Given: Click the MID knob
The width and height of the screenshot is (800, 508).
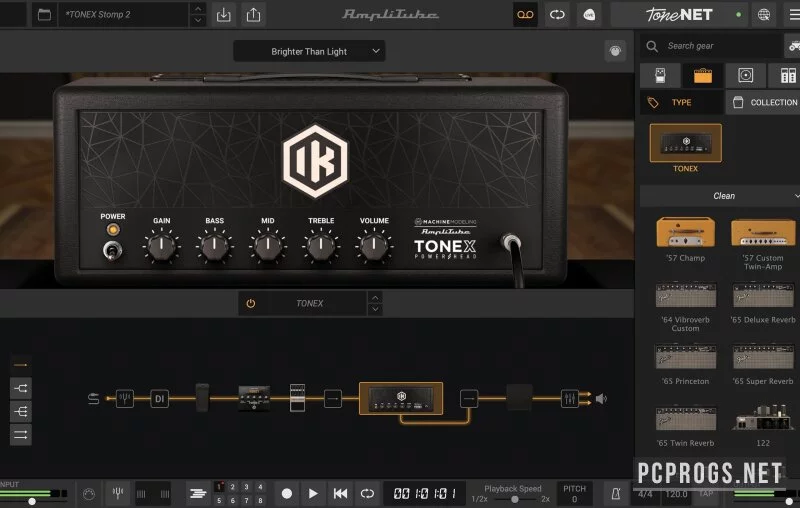Looking at the screenshot, I should coord(268,245).
